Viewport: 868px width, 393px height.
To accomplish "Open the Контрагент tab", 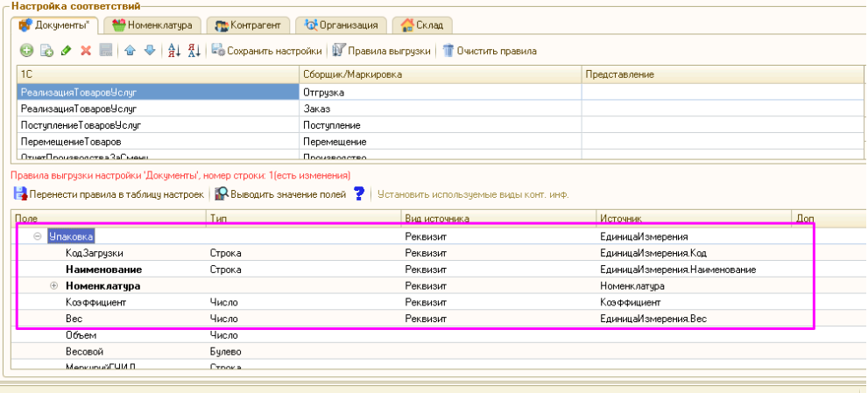I will coord(248,25).
